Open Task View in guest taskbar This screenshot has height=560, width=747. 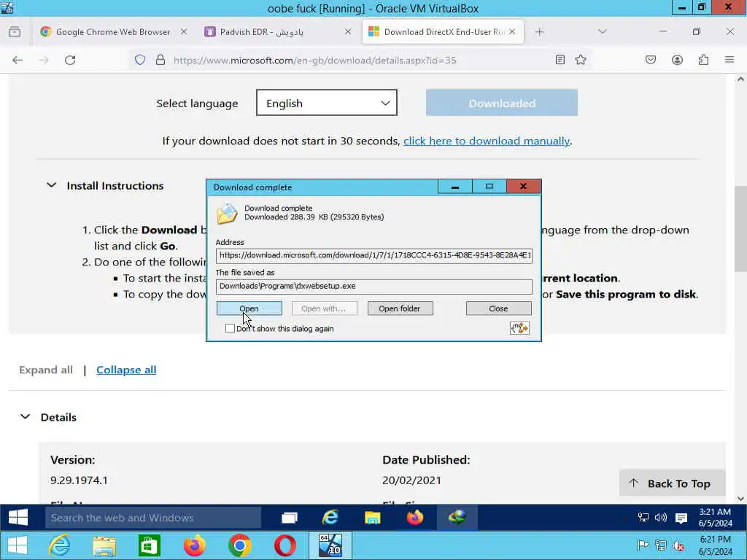click(x=289, y=518)
